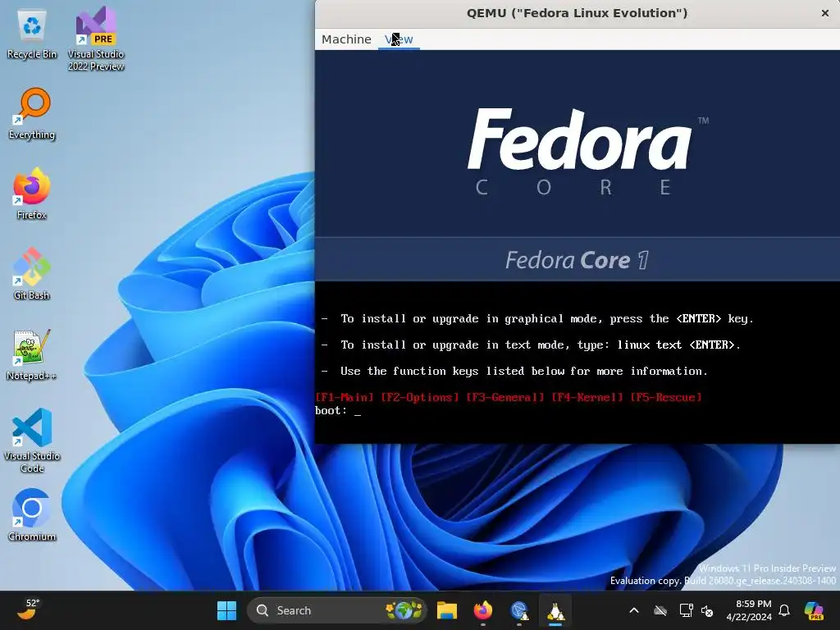Click the Fedora Core 1 banner
This screenshot has width=840, height=630.
coord(577,260)
